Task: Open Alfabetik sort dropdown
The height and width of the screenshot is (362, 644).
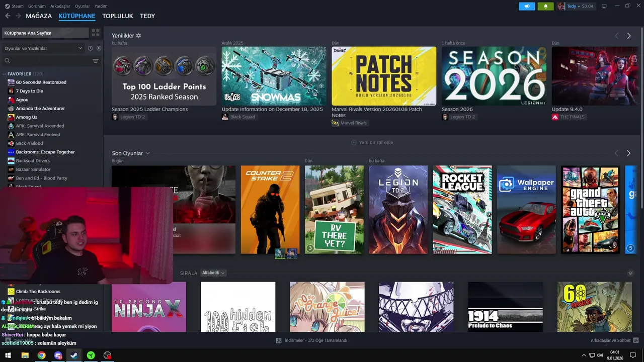Action: click(x=213, y=273)
